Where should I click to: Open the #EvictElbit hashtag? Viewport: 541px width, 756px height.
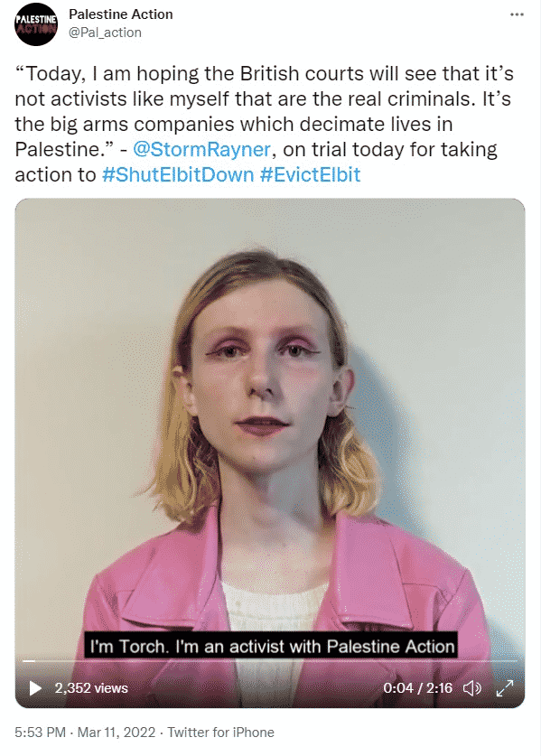(x=310, y=174)
